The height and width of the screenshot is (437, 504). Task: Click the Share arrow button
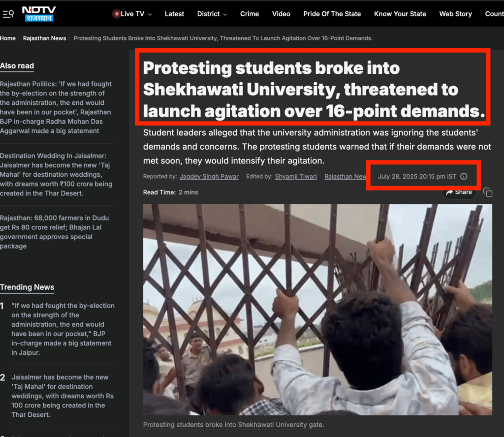pos(459,192)
